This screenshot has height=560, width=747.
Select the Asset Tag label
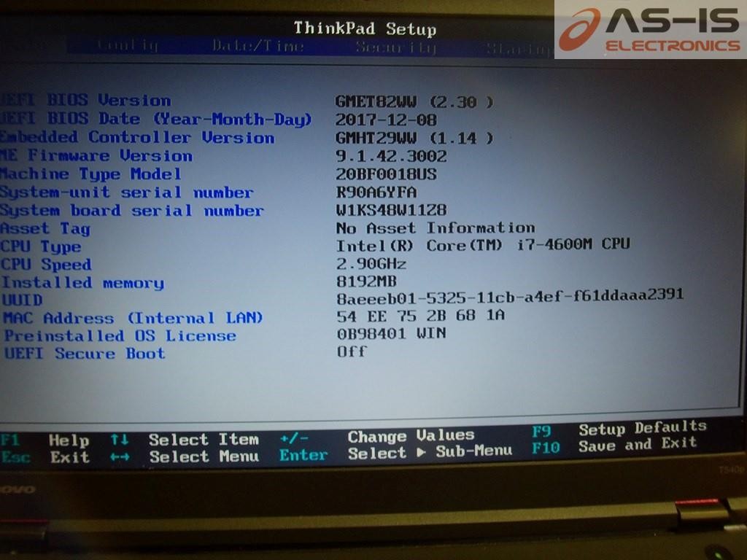pyautogui.click(x=45, y=228)
